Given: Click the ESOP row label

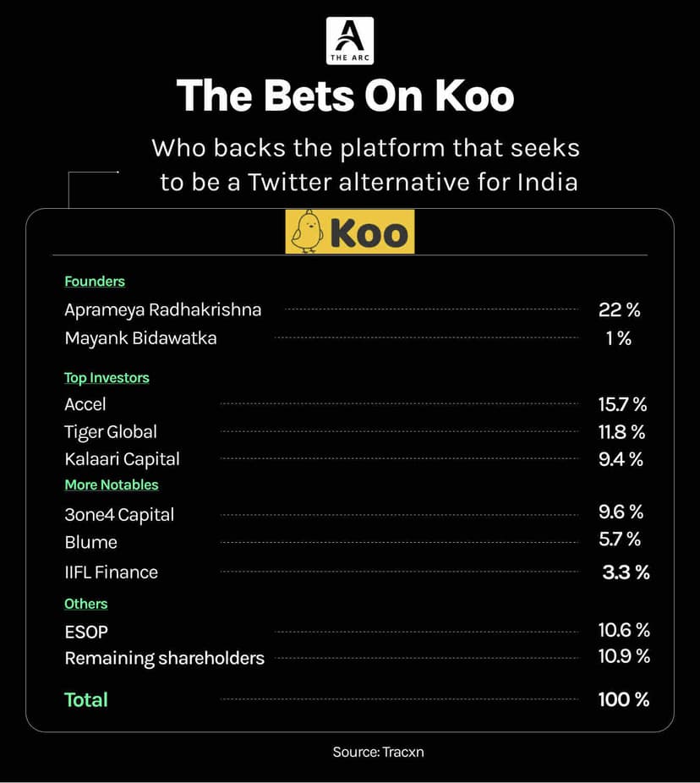Looking at the screenshot, I should coord(86,632).
